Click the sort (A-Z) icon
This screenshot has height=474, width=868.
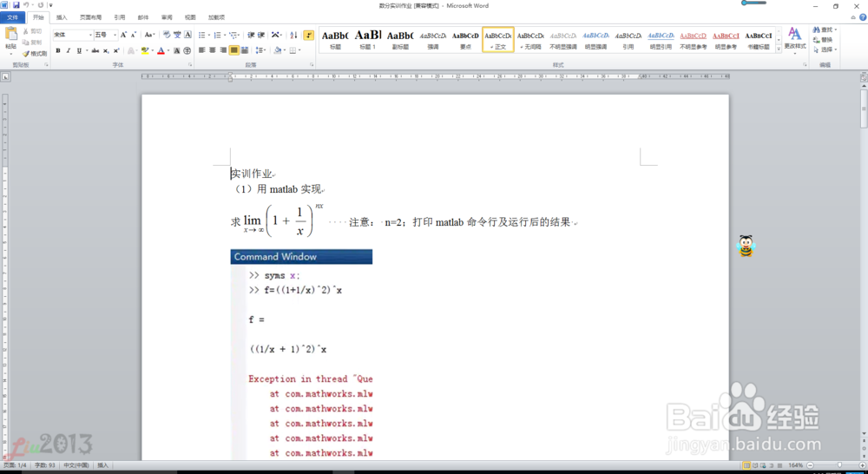293,35
